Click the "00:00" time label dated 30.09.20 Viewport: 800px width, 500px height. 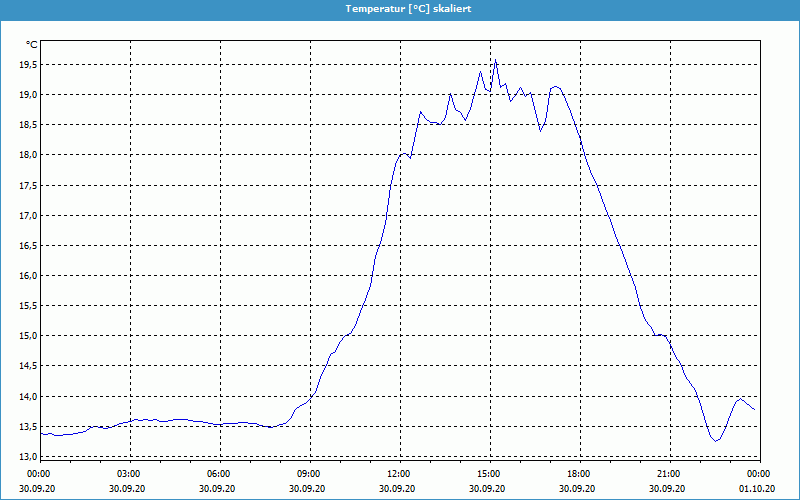pyautogui.click(x=38, y=474)
